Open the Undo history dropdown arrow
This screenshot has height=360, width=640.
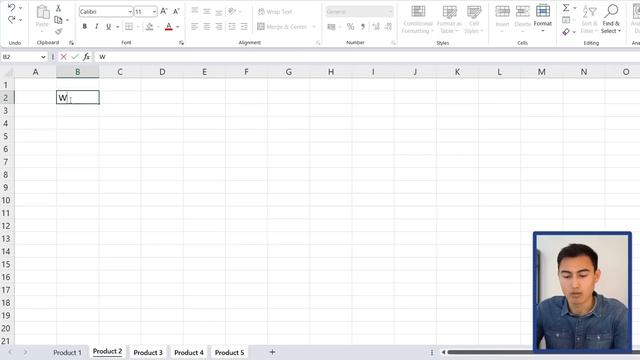coord(20,8)
